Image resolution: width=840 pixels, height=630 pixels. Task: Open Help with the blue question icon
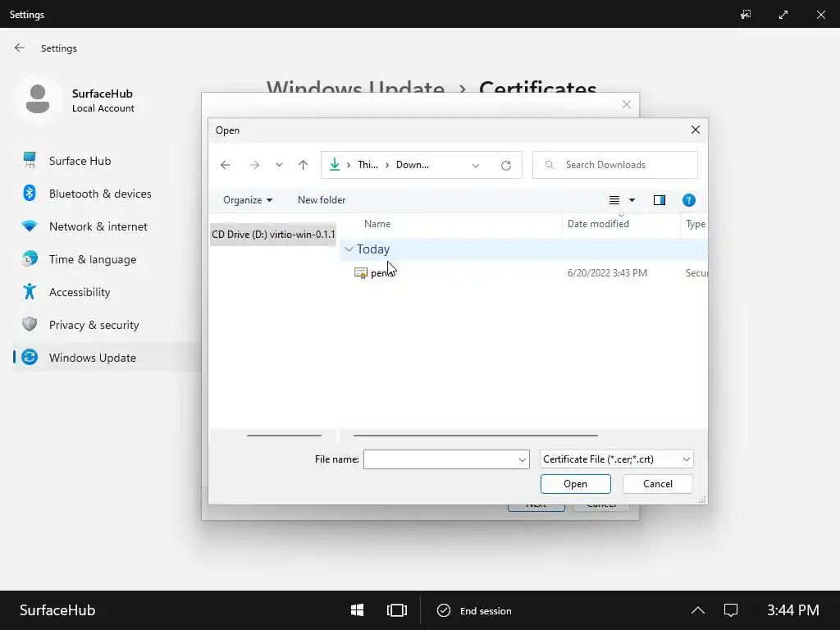689,200
